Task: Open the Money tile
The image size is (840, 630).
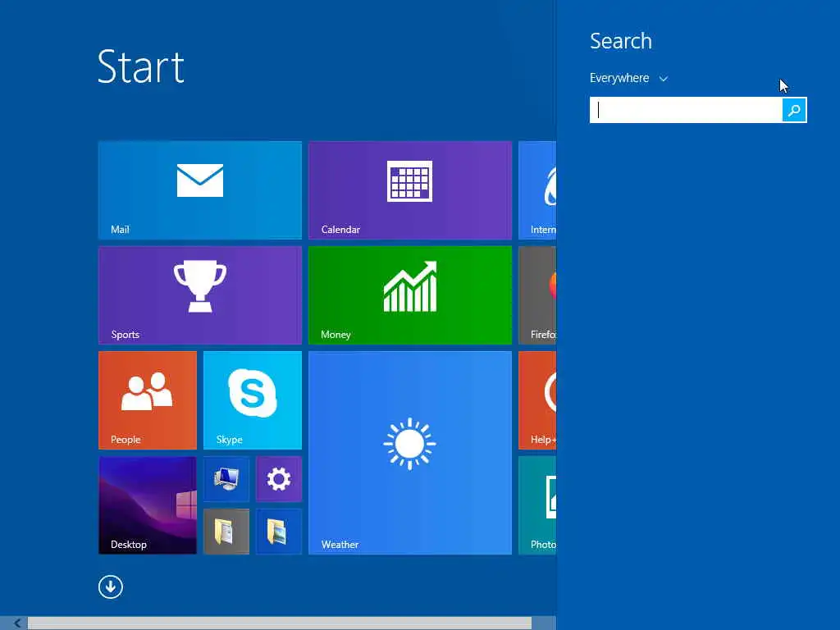Action: click(410, 295)
